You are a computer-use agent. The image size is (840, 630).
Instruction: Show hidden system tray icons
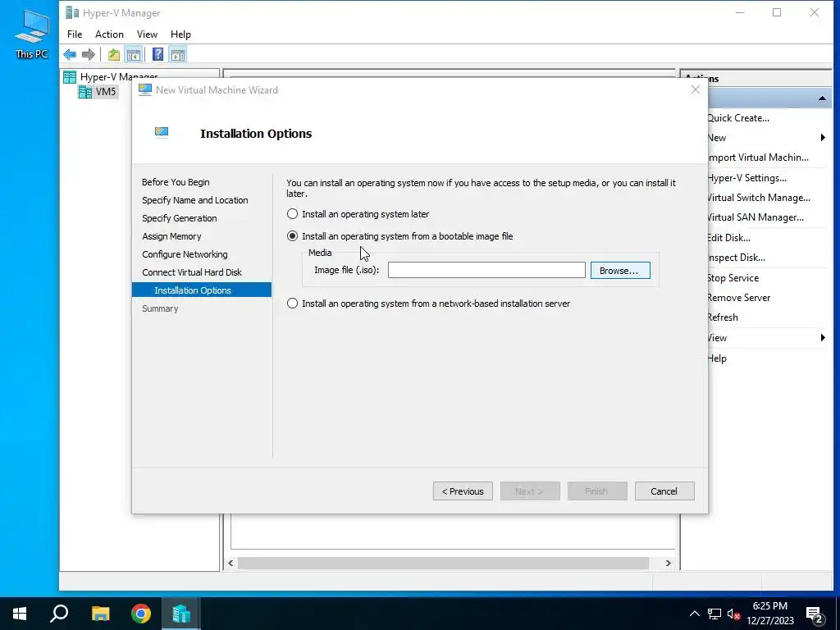694,614
